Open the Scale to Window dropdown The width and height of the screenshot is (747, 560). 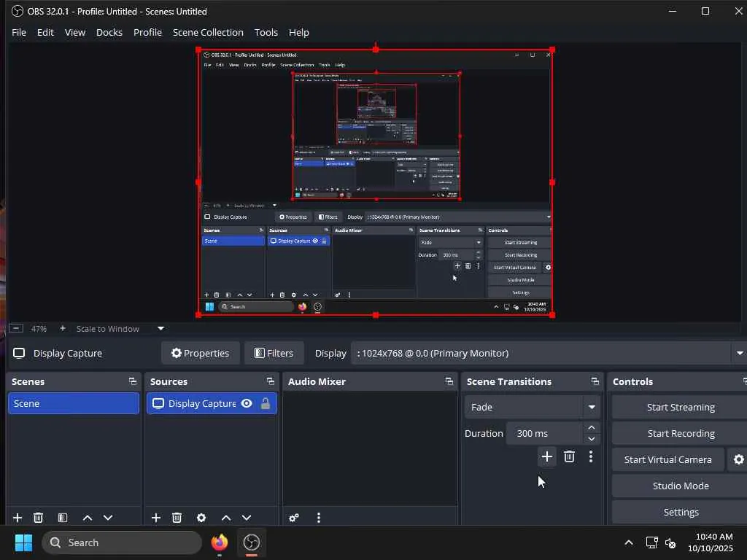160,329
